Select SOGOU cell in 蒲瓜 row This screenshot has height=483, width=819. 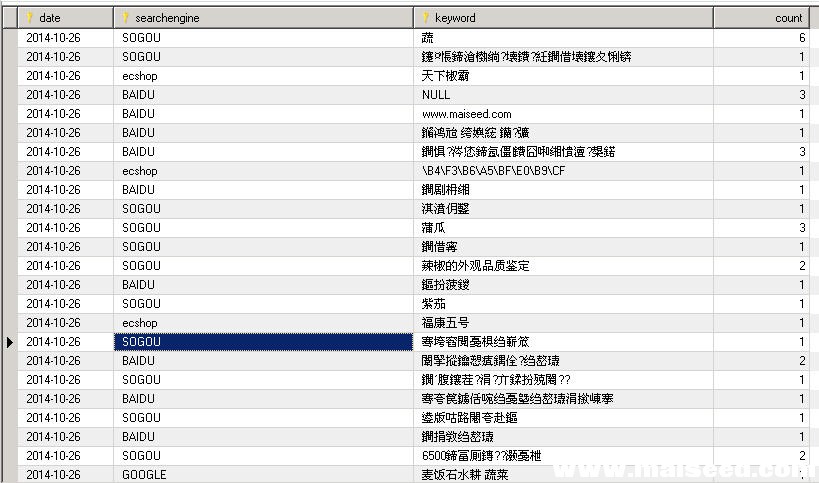264,228
